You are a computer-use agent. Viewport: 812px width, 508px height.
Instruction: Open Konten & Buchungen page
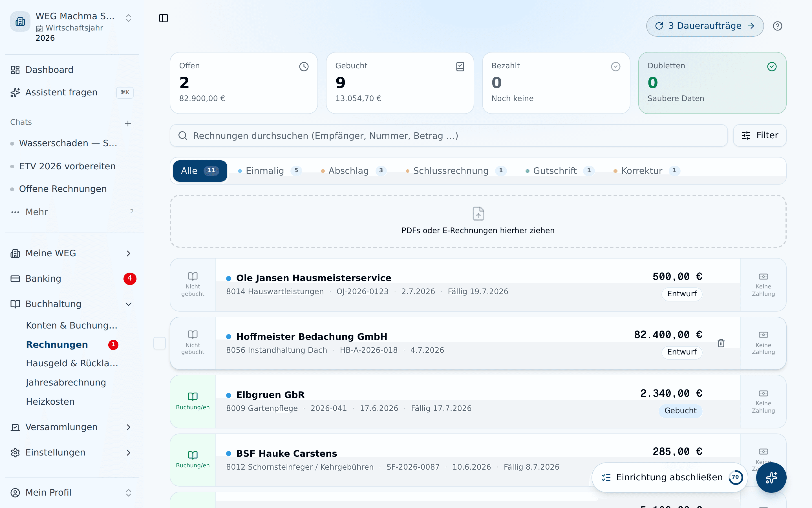72,325
